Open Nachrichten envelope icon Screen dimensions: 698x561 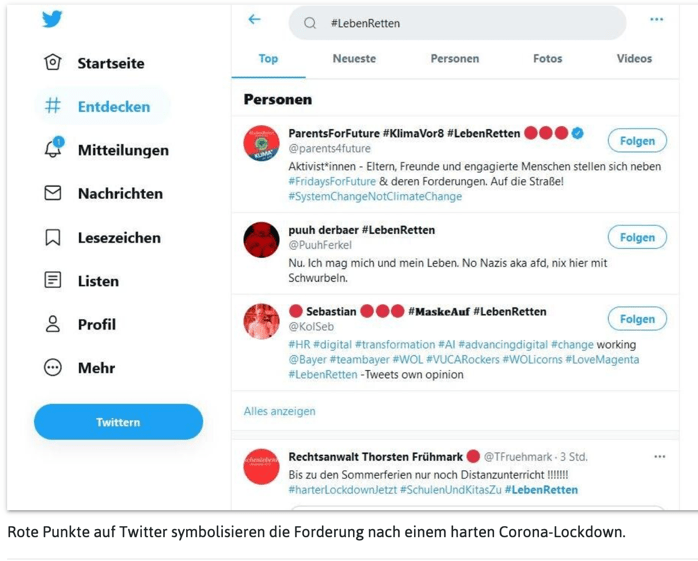pyautogui.click(x=53, y=193)
